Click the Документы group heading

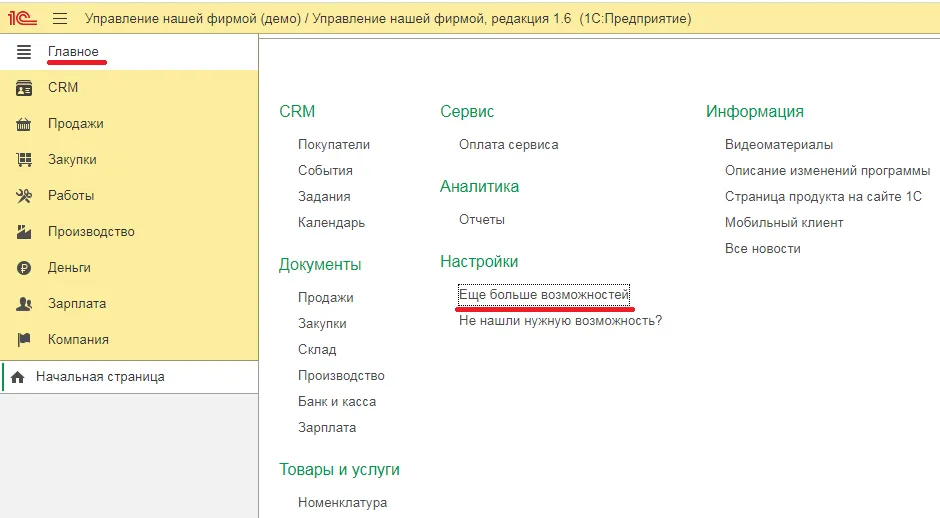[x=320, y=265]
